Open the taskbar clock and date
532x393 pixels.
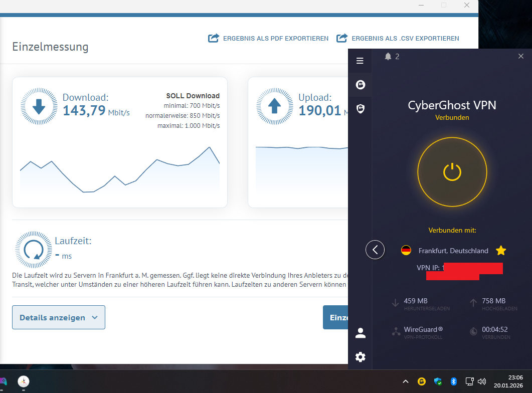[x=508, y=381]
